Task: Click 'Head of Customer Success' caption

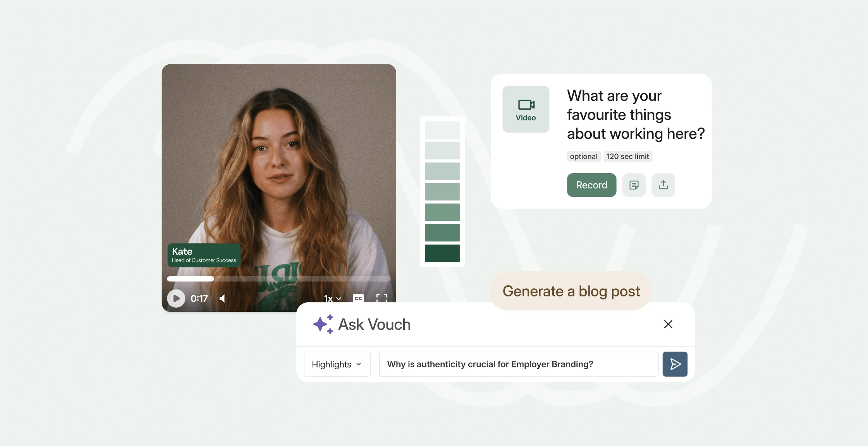Action: click(204, 260)
